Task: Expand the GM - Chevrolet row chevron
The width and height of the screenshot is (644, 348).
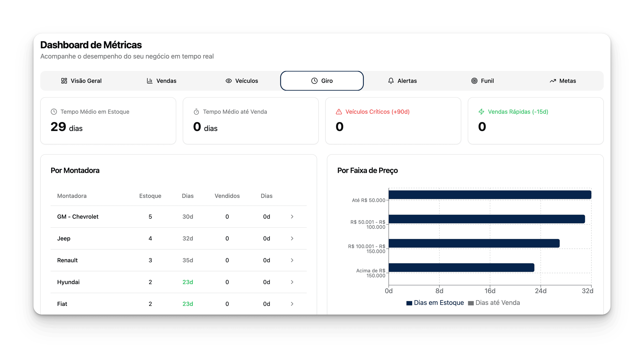Action: click(292, 217)
